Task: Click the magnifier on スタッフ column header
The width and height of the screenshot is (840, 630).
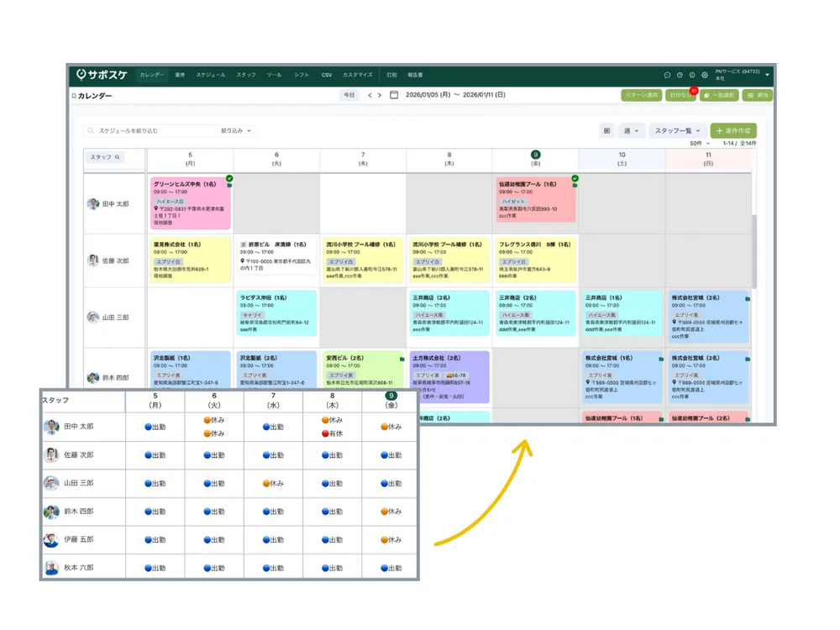Action: coord(118,158)
